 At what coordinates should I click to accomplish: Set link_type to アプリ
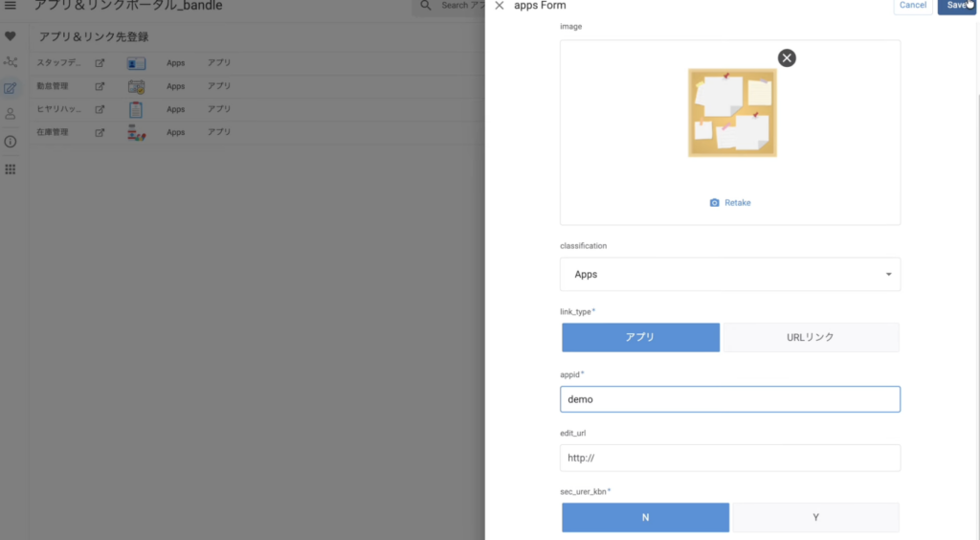[x=640, y=337]
